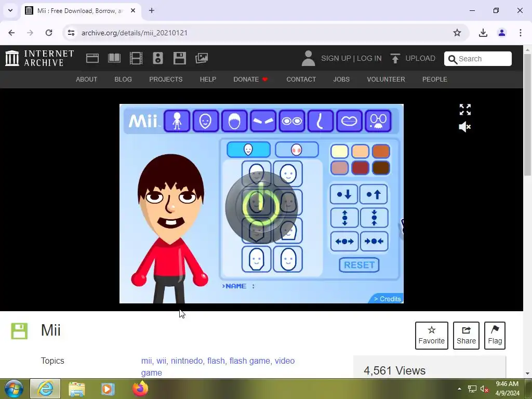Select the Mii body category icon
The height and width of the screenshot is (399, 532).
click(177, 121)
